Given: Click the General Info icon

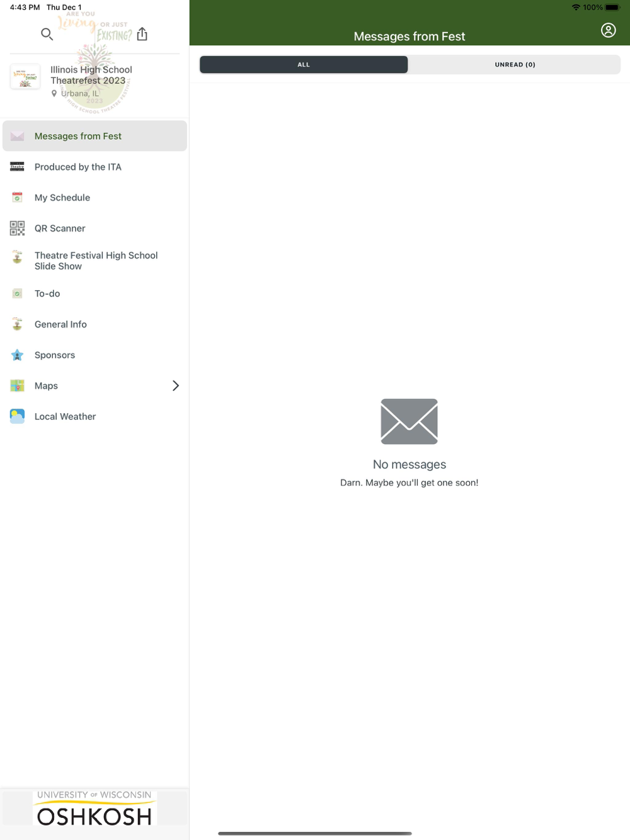Looking at the screenshot, I should click(x=17, y=324).
